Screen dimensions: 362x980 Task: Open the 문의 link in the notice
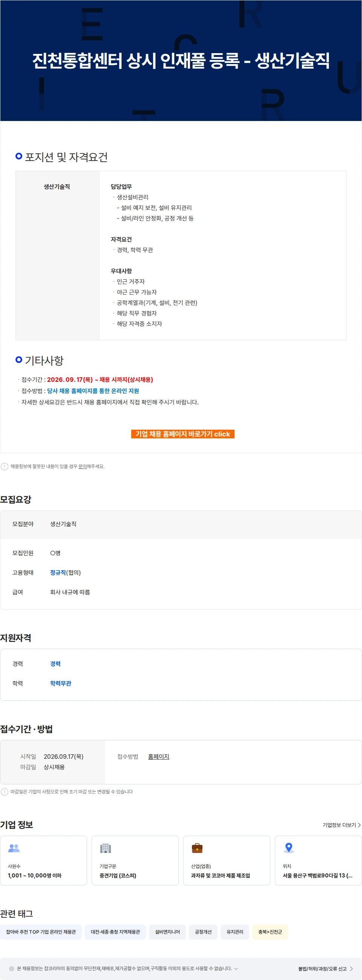pos(82,466)
